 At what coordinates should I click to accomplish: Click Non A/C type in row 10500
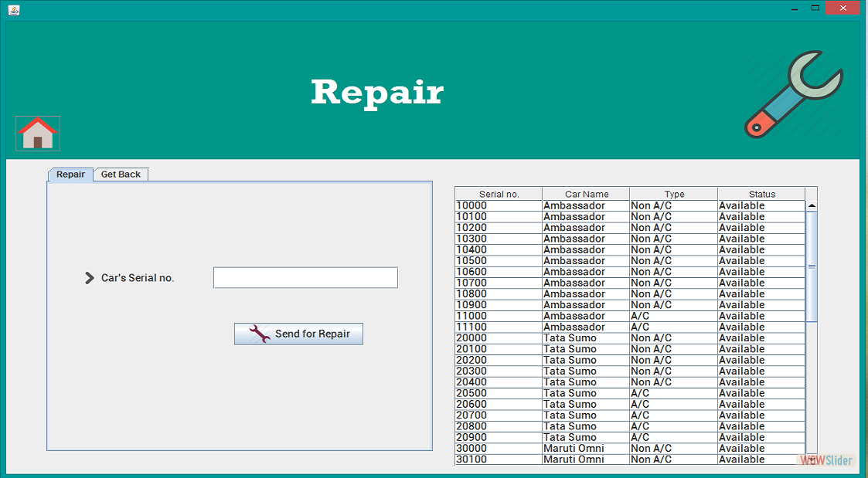[674, 261]
